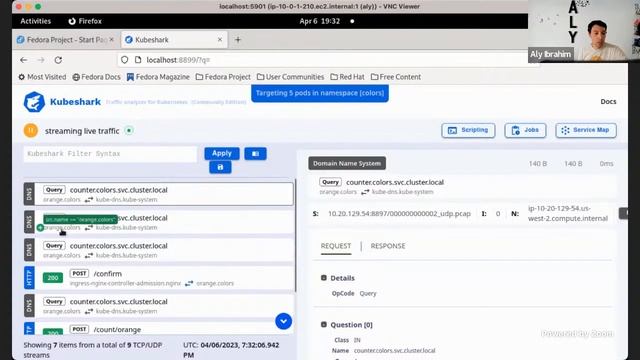Collapse the Question [0] section
Viewport: 640px width, 360px height.
pos(324,324)
